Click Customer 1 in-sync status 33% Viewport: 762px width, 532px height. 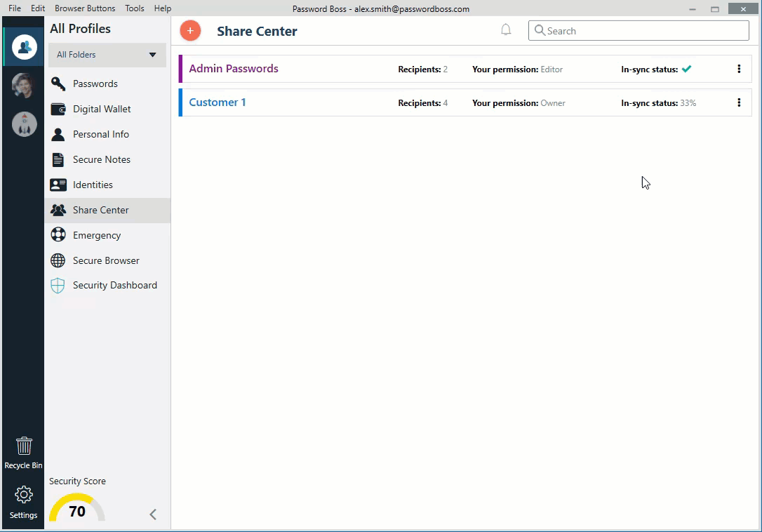tap(658, 103)
